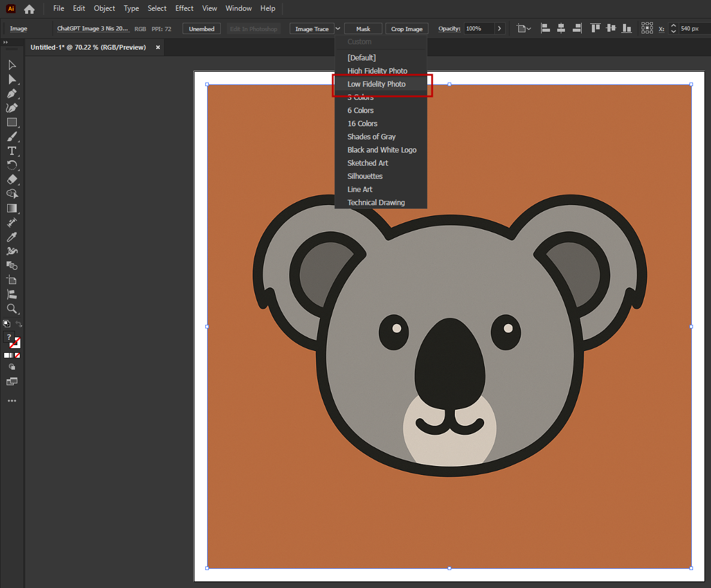Activate the Type tool
Image resolution: width=711 pixels, height=588 pixels.
11,151
